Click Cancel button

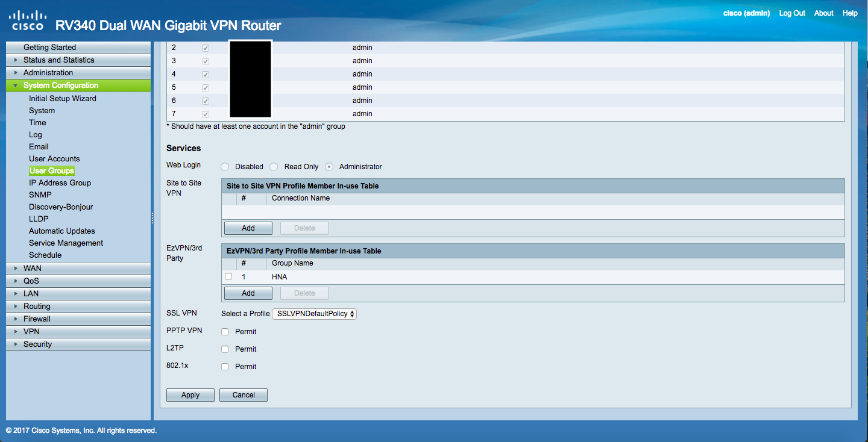point(244,395)
